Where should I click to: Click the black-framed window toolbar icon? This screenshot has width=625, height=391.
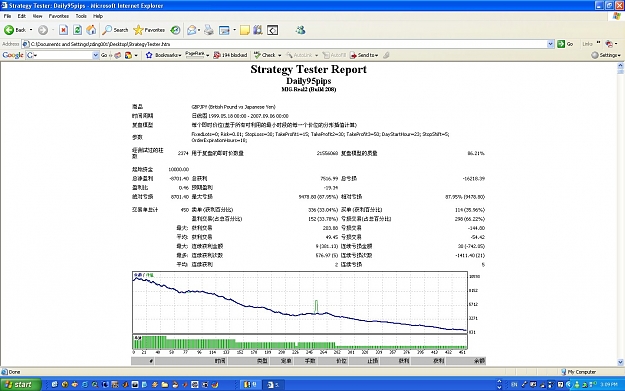(x=273, y=30)
